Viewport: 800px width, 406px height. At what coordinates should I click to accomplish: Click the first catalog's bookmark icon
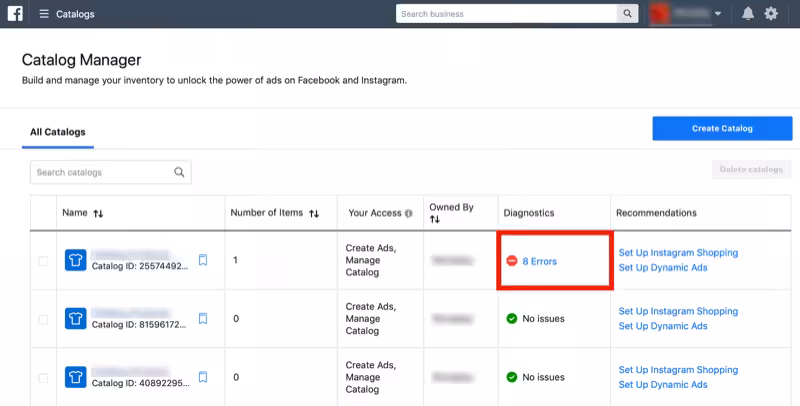[202, 261]
